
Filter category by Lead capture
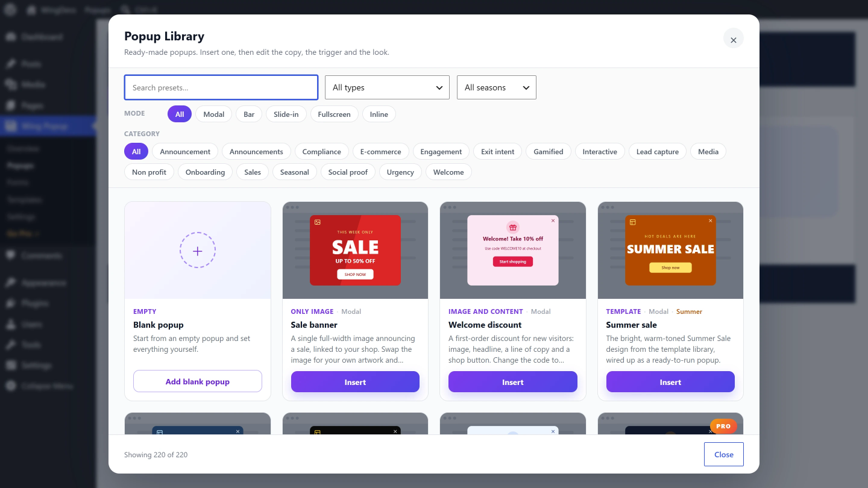pos(658,151)
